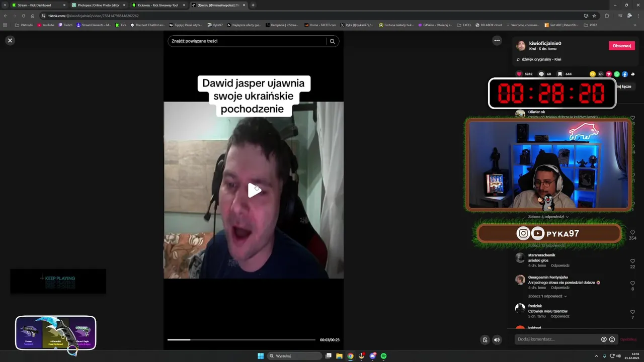
Task: Bookmark this page with the star icon
Action: pos(594,16)
